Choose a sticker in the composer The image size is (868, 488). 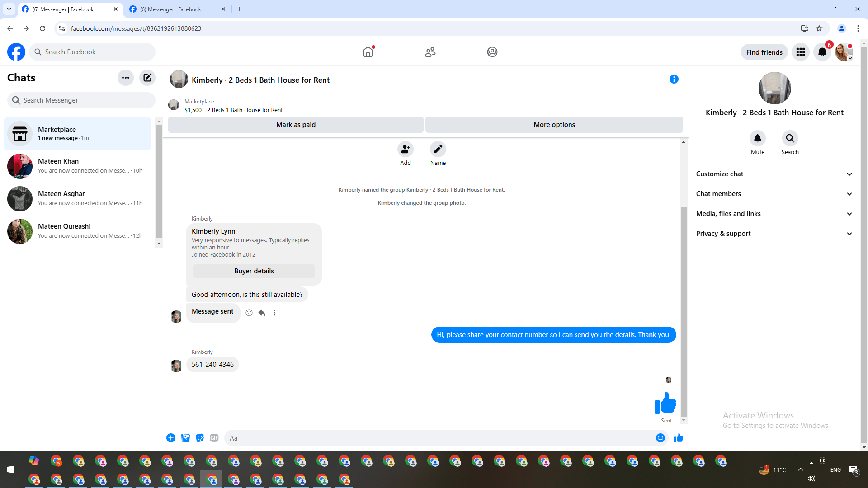point(200,438)
